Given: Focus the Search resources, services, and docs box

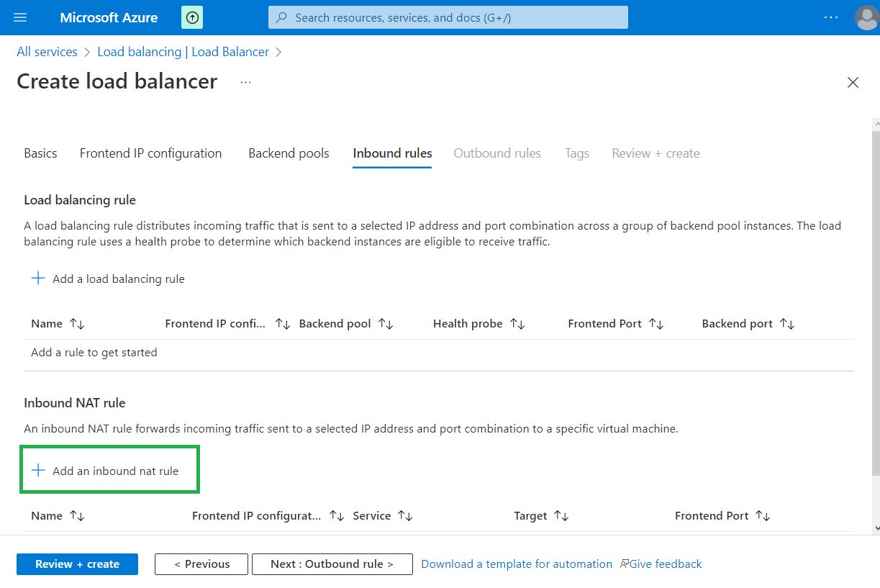Looking at the screenshot, I should 448,17.
